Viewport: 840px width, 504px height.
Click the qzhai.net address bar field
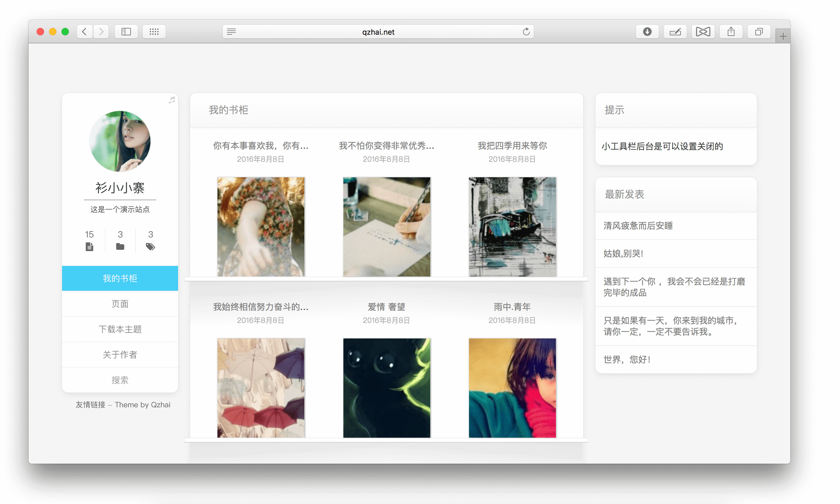pos(378,32)
